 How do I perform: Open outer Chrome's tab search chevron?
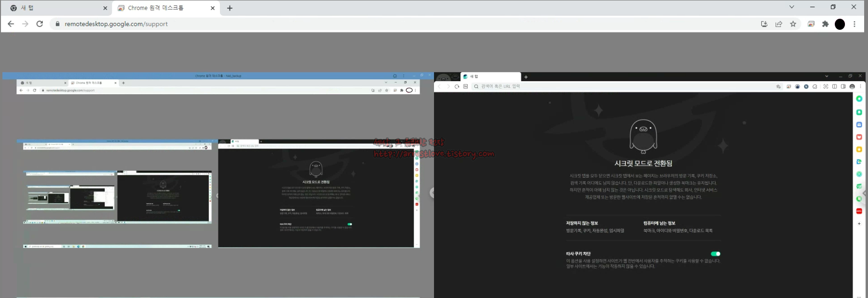791,7
